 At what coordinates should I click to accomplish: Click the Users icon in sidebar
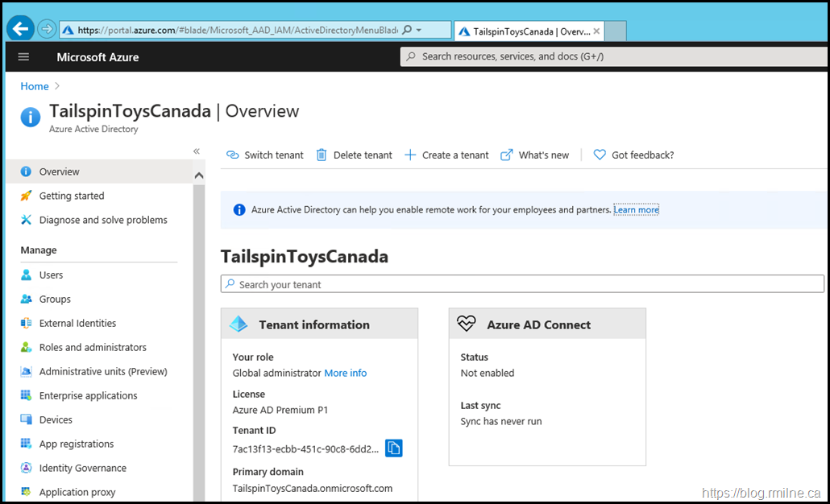tap(26, 275)
